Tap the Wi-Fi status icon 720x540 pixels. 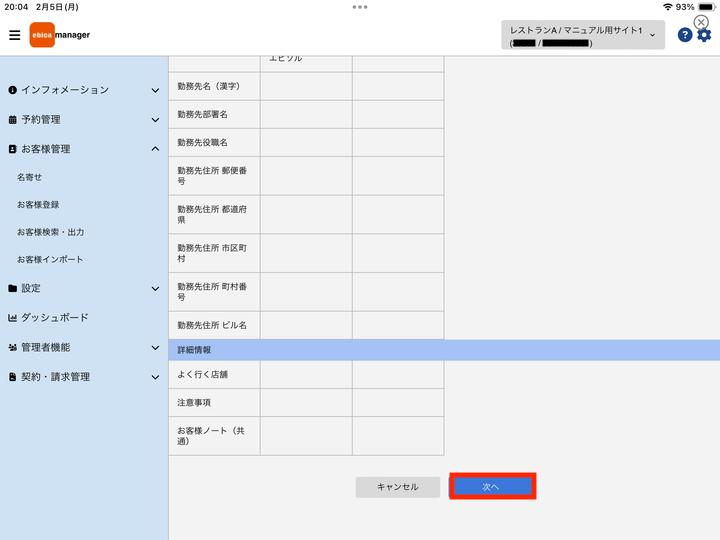(x=668, y=7)
